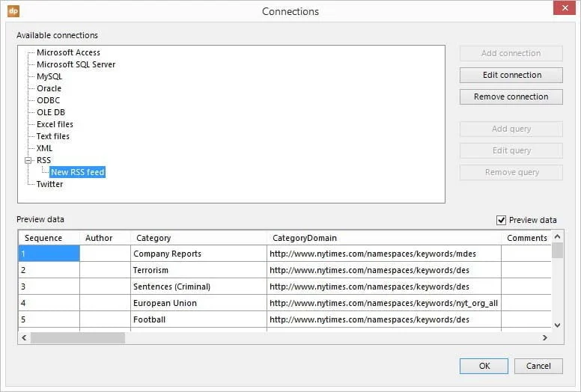
Task: Select the RSS tree node label
Action: pos(43,160)
